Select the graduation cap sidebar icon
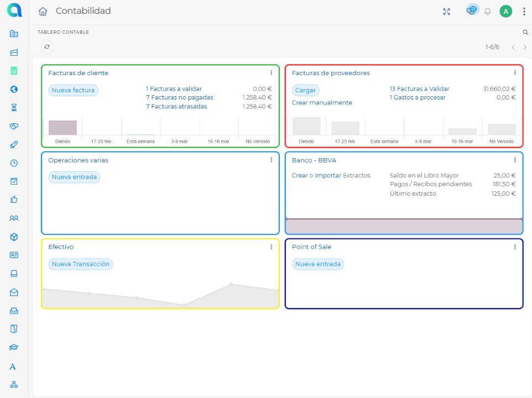Image resolution: width=532 pixels, height=398 pixels. click(14, 348)
